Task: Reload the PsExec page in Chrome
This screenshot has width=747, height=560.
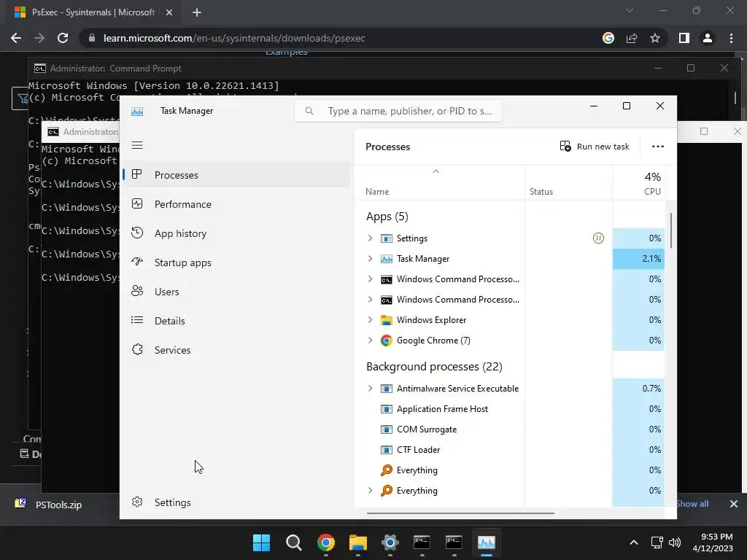Action: [63, 38]
